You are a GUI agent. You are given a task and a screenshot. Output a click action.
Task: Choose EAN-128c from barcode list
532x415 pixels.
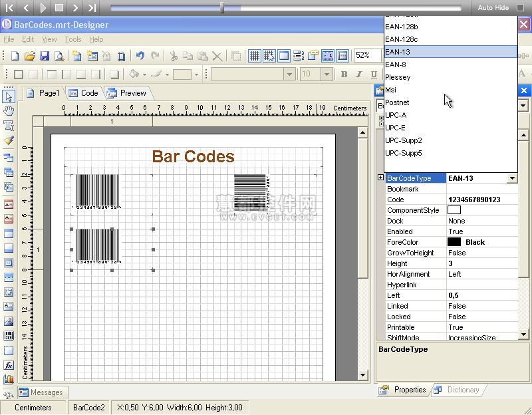(451, 39)
